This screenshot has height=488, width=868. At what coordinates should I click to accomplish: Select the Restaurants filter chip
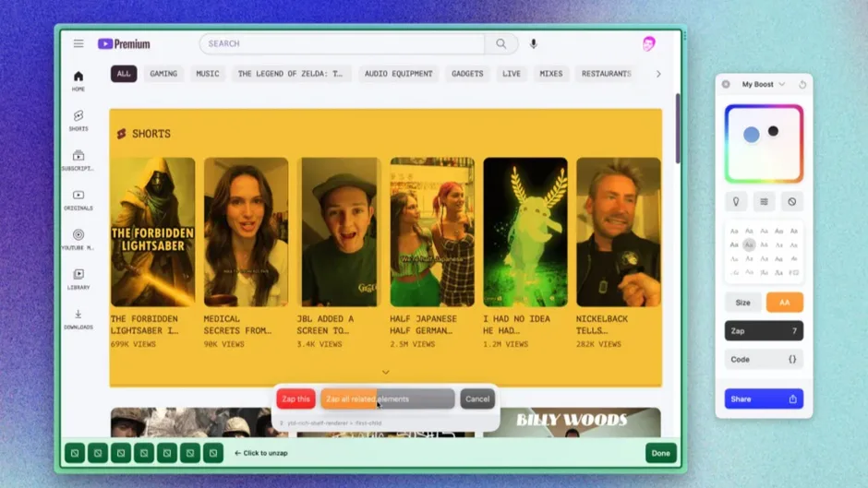606,74
